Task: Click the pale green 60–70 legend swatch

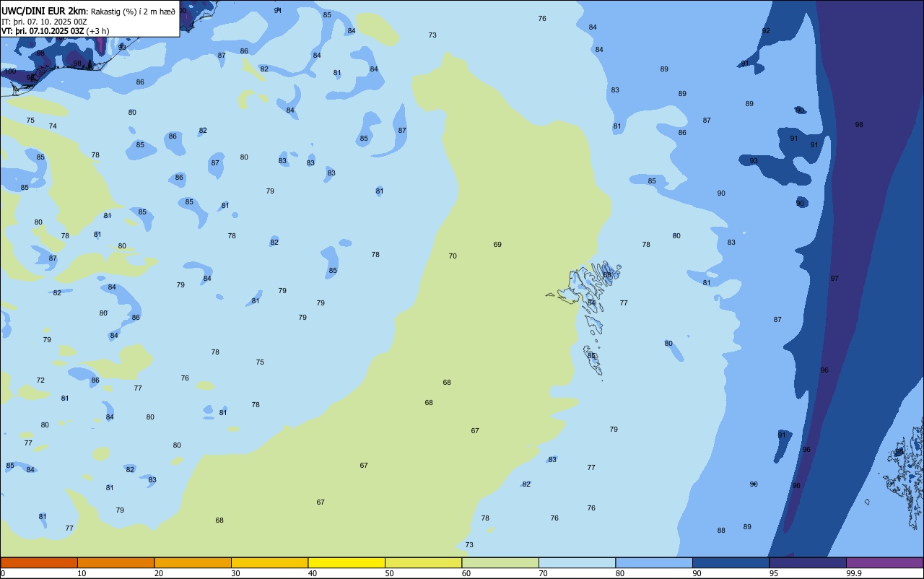Action: click(500, 562)
